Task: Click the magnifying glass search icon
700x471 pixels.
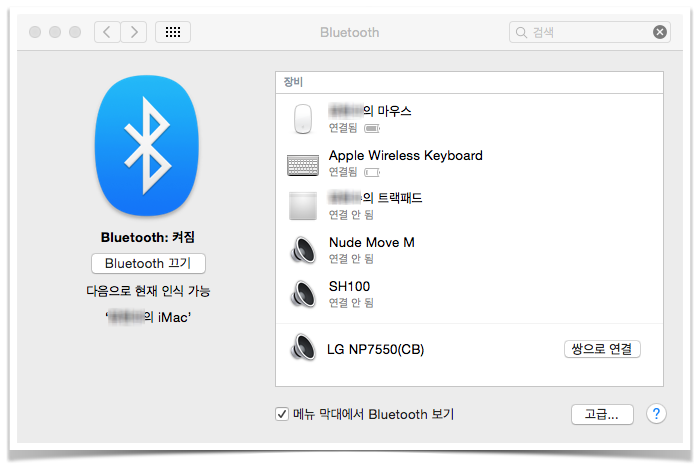Action: point(521,32)
